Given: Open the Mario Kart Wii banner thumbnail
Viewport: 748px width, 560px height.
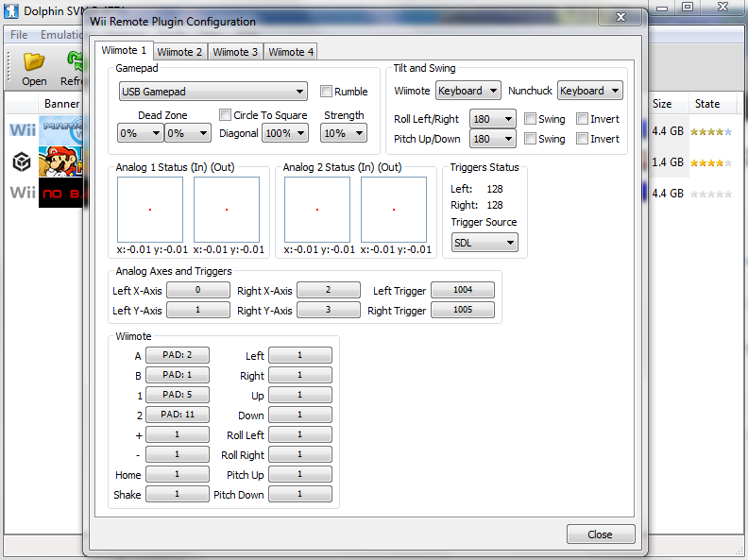Looking at the screenshot, I should pyautogui.click(x=60, y=130).
